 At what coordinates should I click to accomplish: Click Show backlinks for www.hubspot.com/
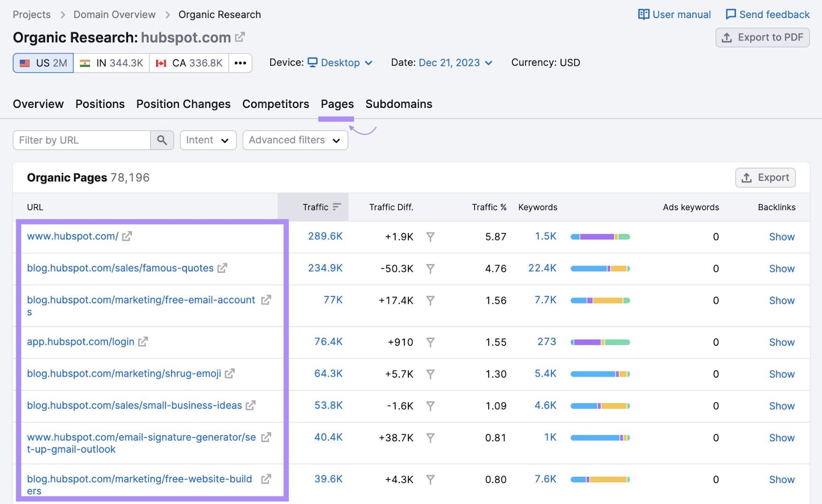[x=781, y=237]
